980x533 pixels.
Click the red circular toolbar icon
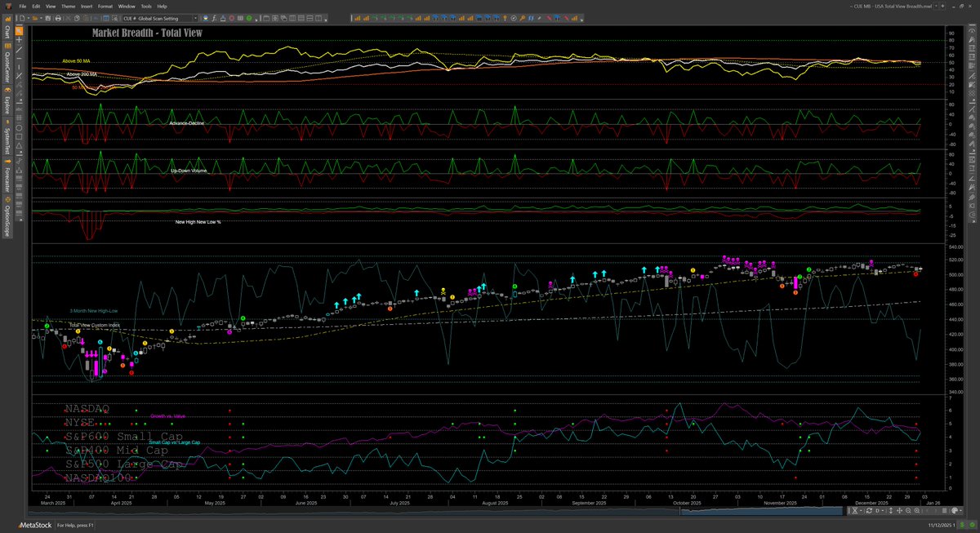tap(232, 18)
